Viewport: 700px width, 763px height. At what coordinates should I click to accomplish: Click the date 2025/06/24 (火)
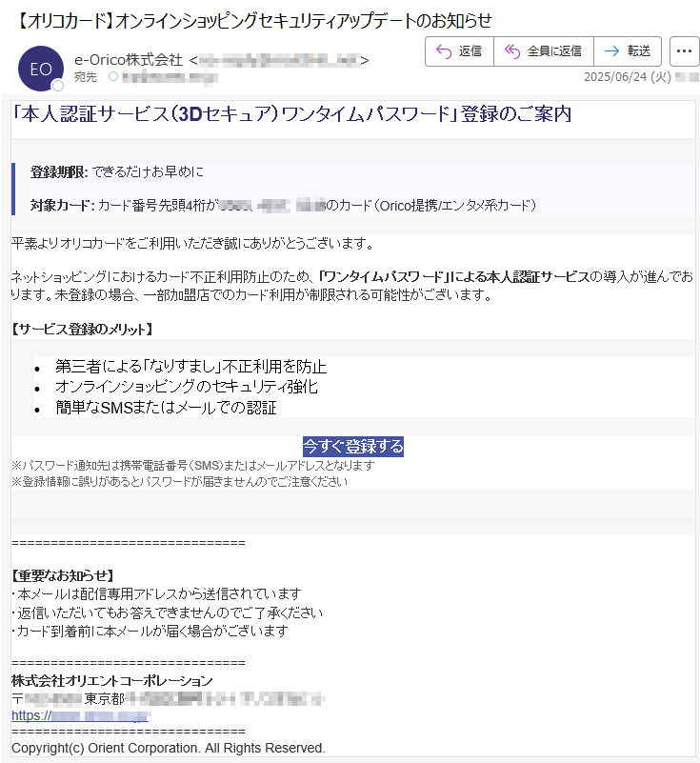(628, 77)
